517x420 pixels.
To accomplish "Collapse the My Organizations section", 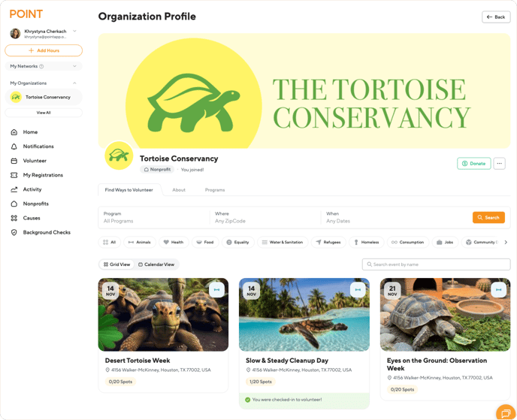I will click(74, 83).
